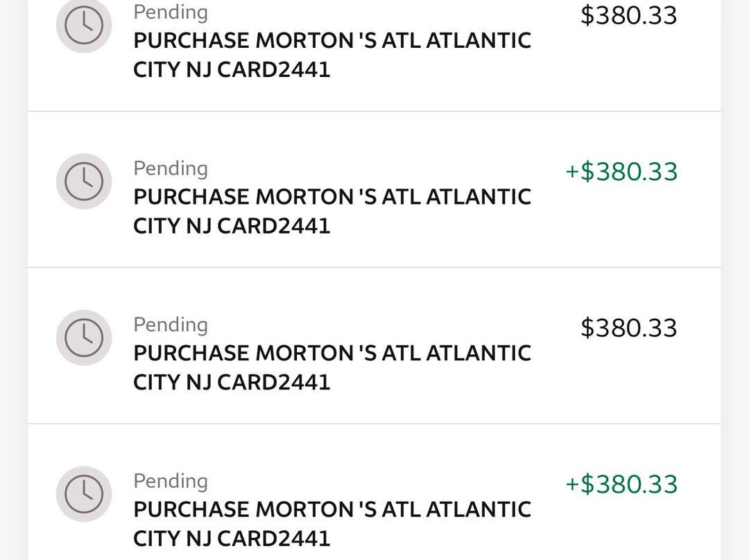The height and width of the screenshot is (560, 749).
Task: Open the first green +$380.33 credit amount
Action: click(621, 171)
